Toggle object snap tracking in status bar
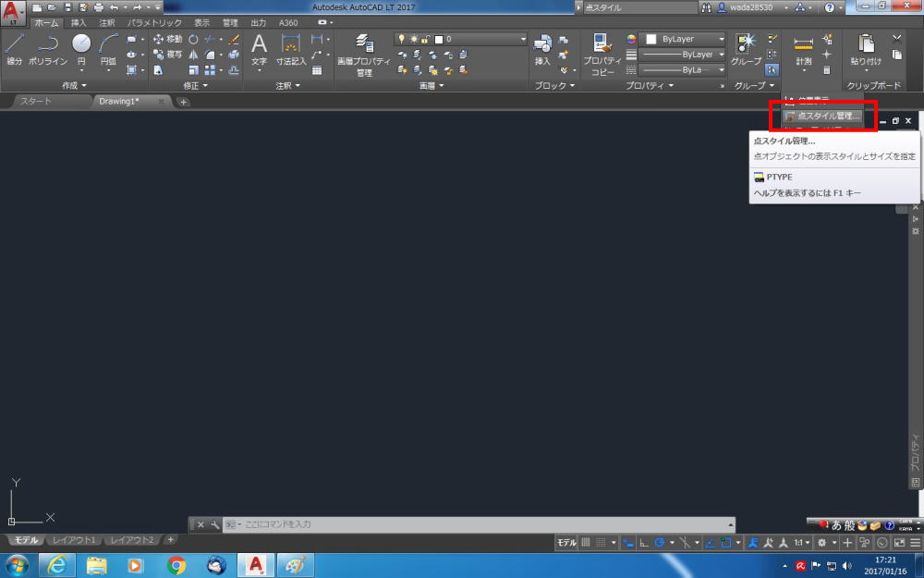The height and width of the screenshot is (578, 924). point(711,543)
